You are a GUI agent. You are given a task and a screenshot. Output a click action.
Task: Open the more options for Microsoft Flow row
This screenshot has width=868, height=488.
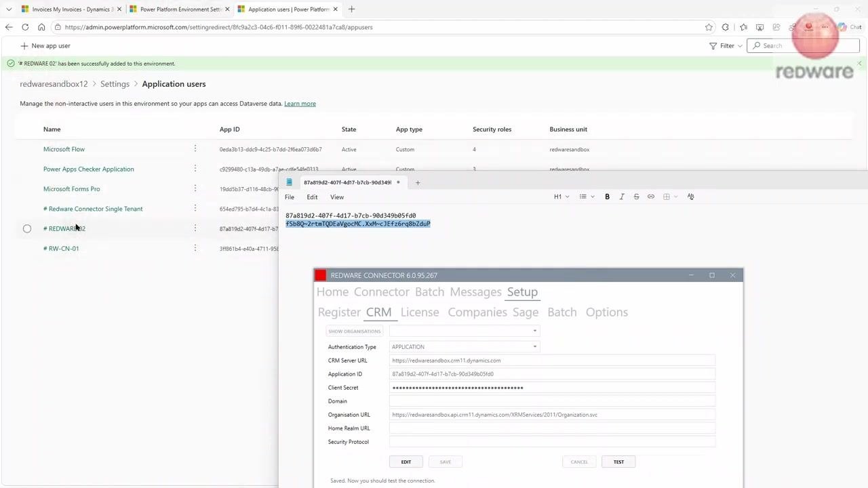tap(195, 148)
